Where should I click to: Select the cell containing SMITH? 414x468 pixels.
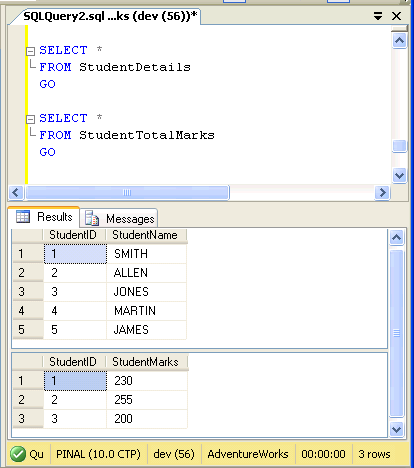pos(146,254)
